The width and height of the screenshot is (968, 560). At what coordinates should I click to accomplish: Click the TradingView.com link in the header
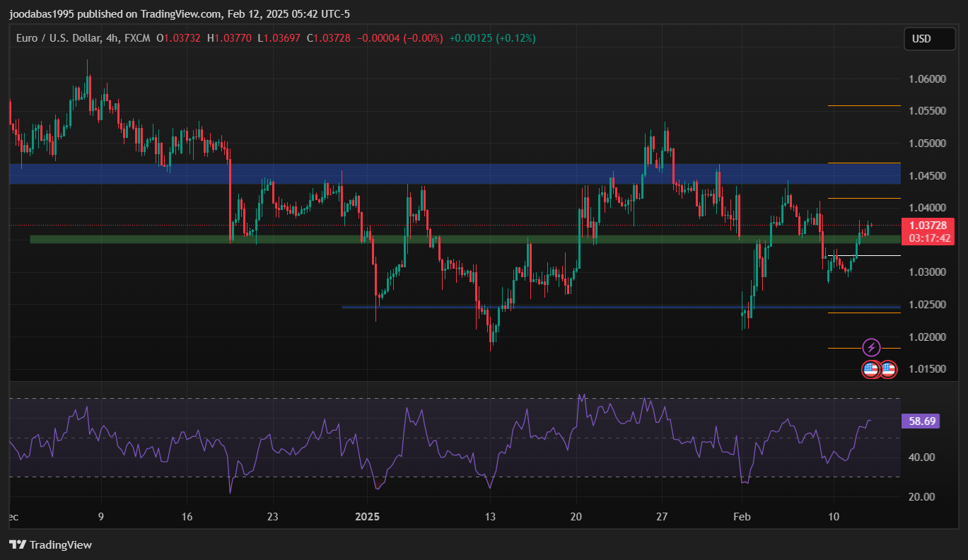[x=182, y=14]
